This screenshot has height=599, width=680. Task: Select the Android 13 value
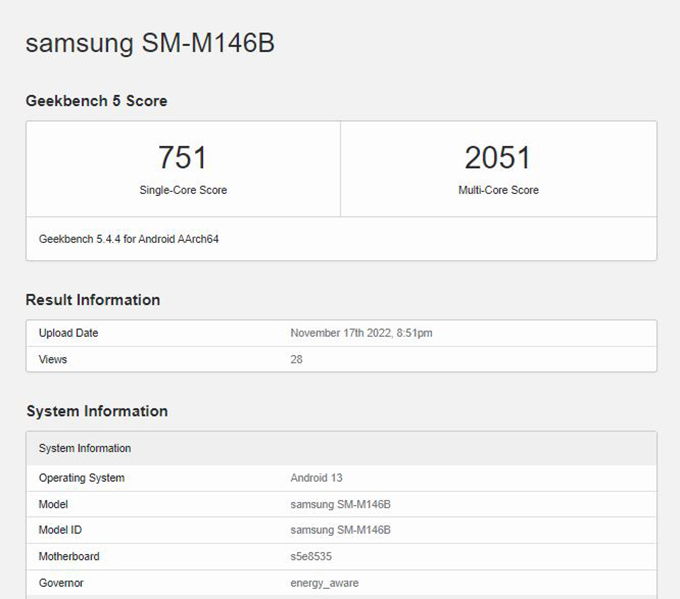pos(317,478)
